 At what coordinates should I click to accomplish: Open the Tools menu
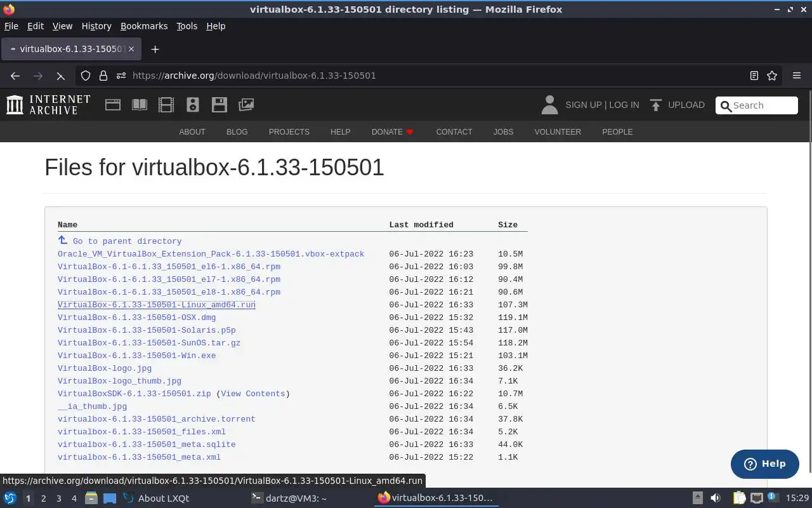(x=187, y=26)
